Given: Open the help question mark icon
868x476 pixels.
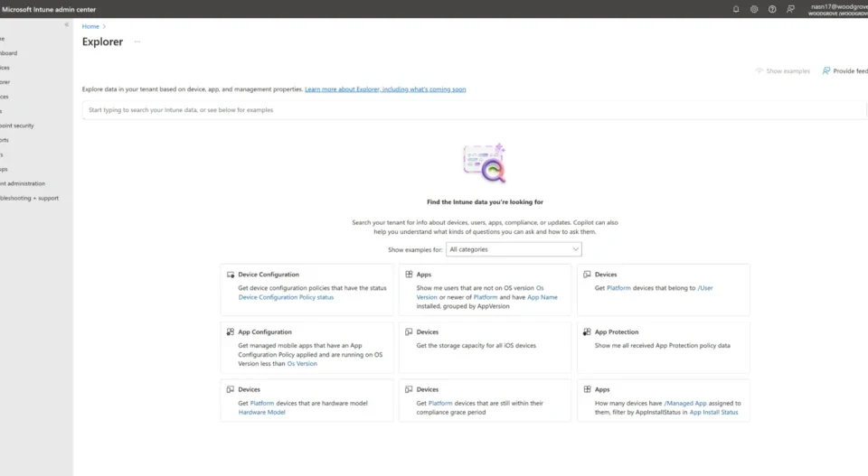Looking at the screenshot, I should point(772,9).
